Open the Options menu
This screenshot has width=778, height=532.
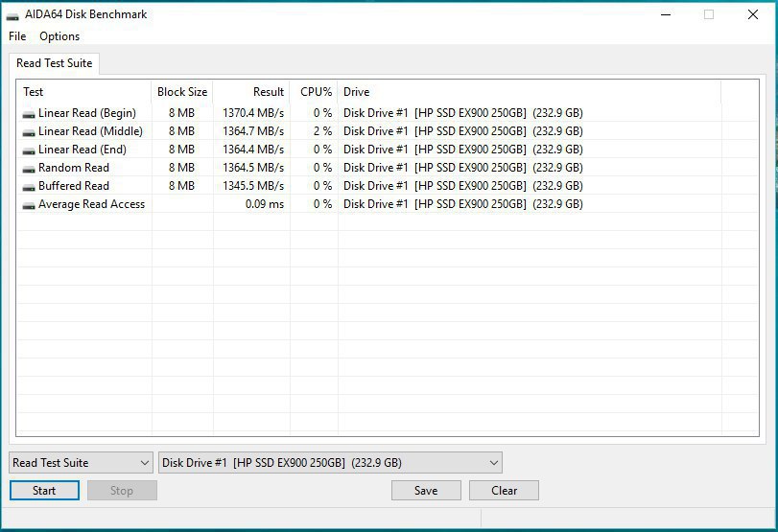[x=59, y=36]
